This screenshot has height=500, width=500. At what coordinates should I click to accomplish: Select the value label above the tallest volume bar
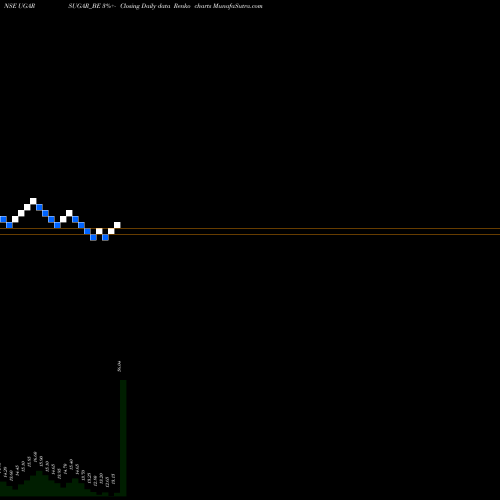pos(119,366)
